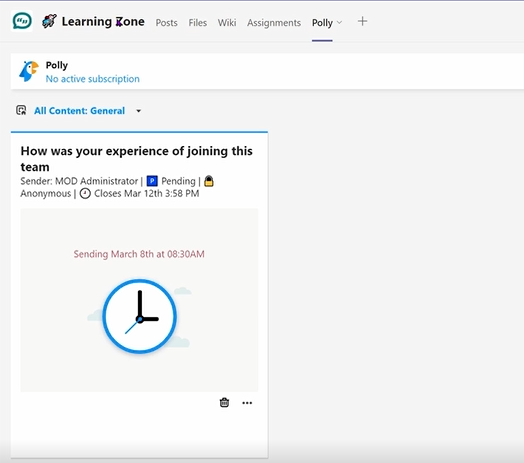Click the clock icon next to Closes date
524x463 pixels.
[x=85, y=193]
